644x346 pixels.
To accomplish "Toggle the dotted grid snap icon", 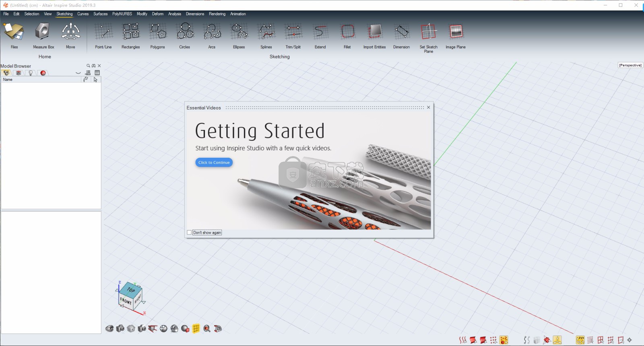I will 590,340.
